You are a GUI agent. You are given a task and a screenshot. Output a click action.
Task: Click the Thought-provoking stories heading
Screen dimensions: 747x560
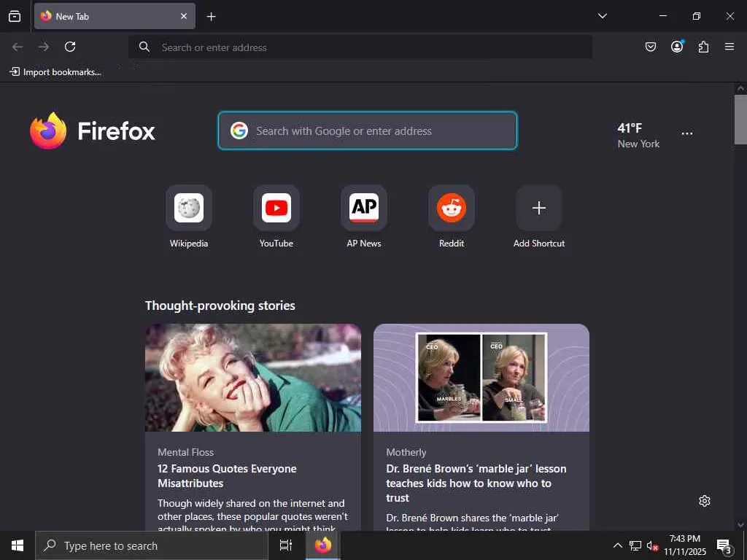(x=220, y=306)
